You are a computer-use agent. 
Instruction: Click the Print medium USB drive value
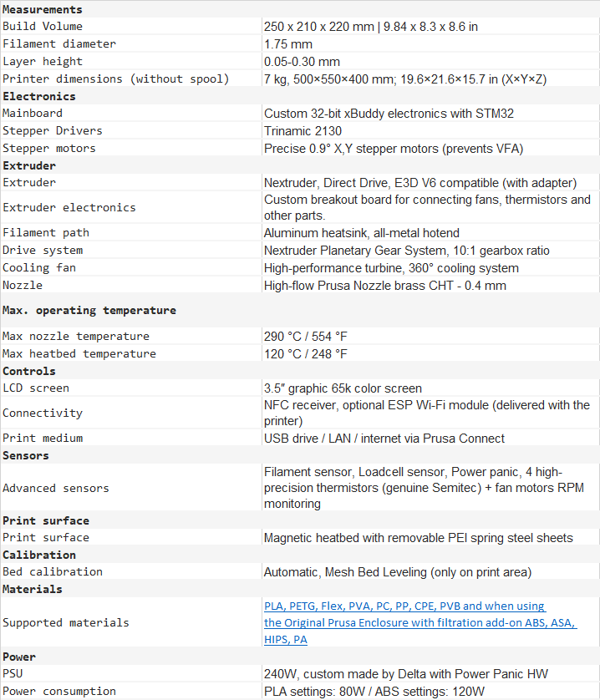tap(384, 439)
